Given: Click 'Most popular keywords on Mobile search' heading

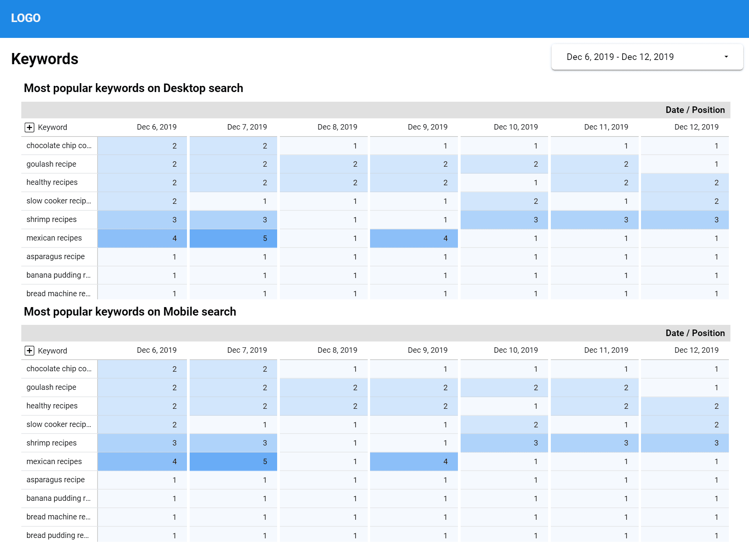Looking at the screenshot, I should [x=130, y=312].
